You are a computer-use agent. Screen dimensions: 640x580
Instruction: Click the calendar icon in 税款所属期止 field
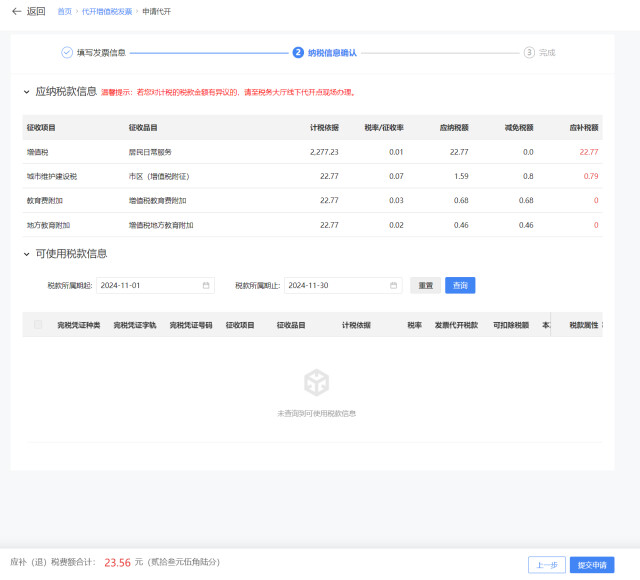point(394,285)
